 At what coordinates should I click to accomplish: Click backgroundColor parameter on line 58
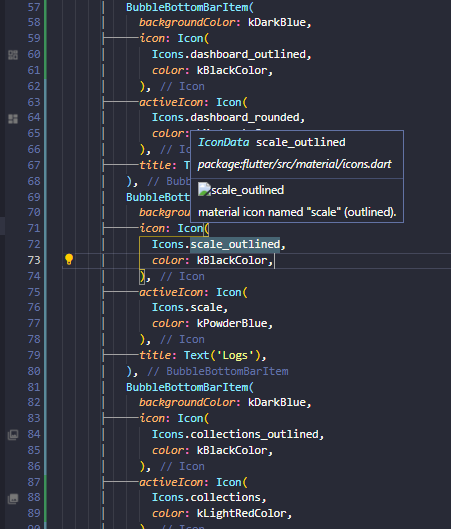[x=187, y=23]
